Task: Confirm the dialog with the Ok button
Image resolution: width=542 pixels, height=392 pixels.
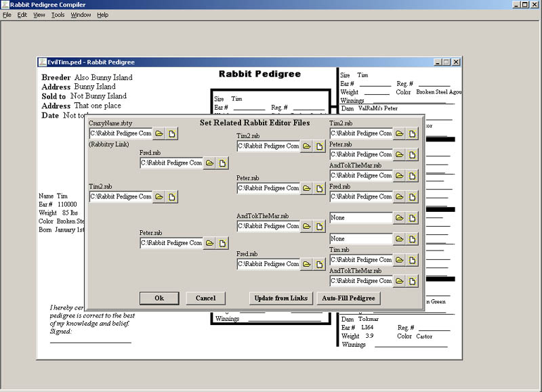Action: point(159,298)
